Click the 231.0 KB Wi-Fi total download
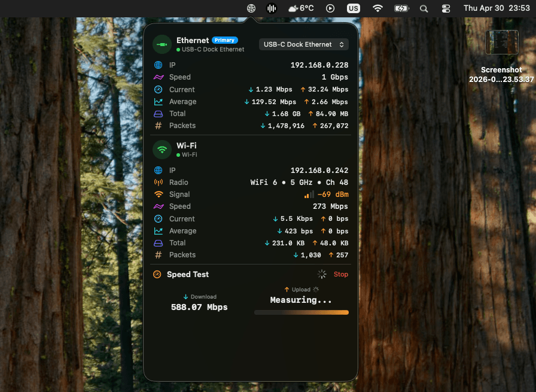The image size is (536, 392). click(x=288, y=243)
